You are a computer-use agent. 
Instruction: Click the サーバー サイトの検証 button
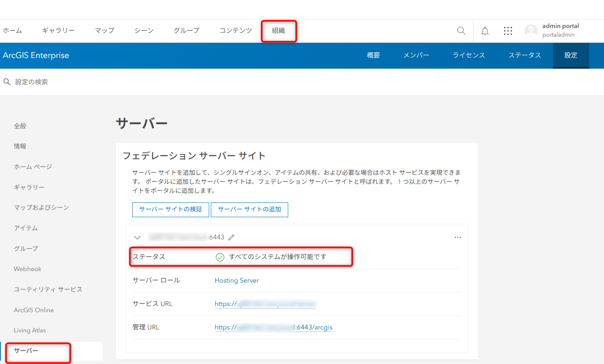click(x=170, y=209)
